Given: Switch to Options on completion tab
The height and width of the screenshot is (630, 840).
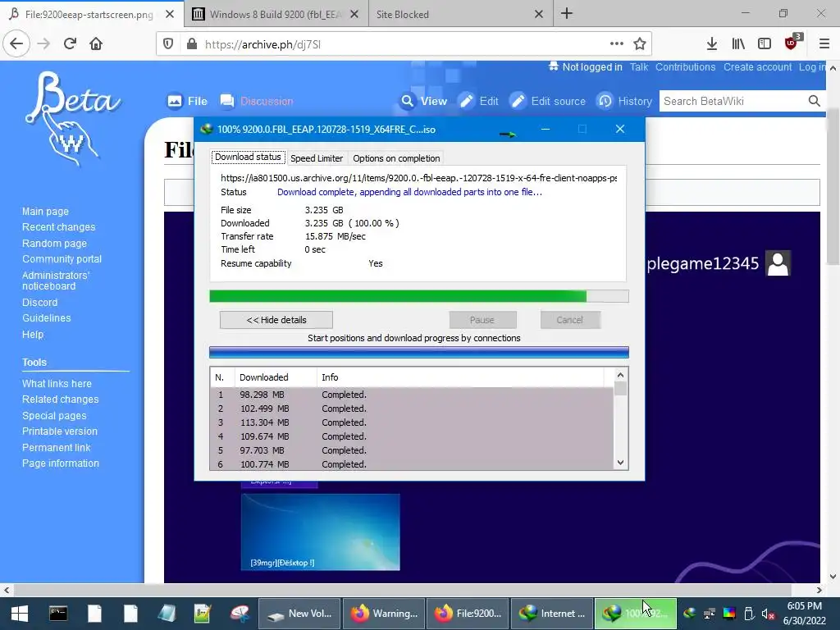Looking at the screenshot, I should click(396, 158).
